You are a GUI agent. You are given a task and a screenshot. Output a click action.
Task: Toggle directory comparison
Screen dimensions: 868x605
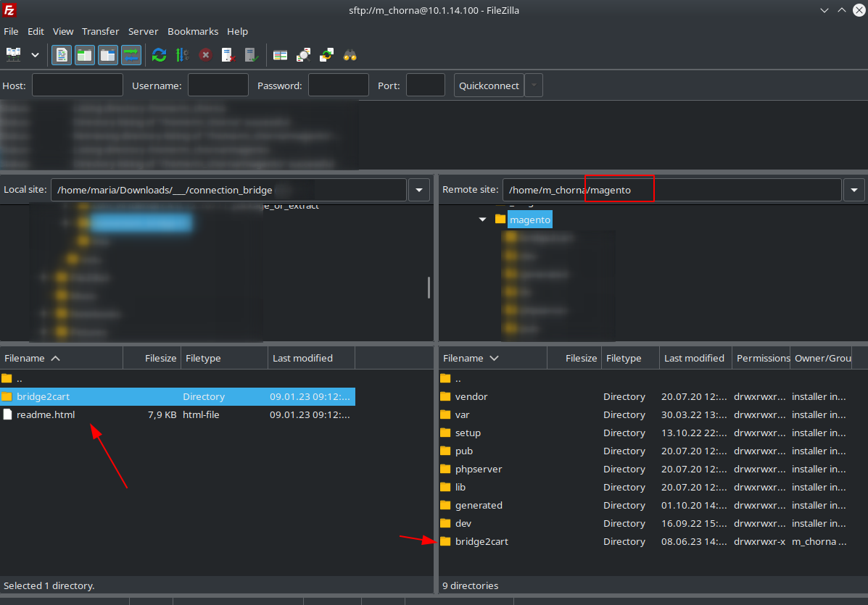[303, 55]
